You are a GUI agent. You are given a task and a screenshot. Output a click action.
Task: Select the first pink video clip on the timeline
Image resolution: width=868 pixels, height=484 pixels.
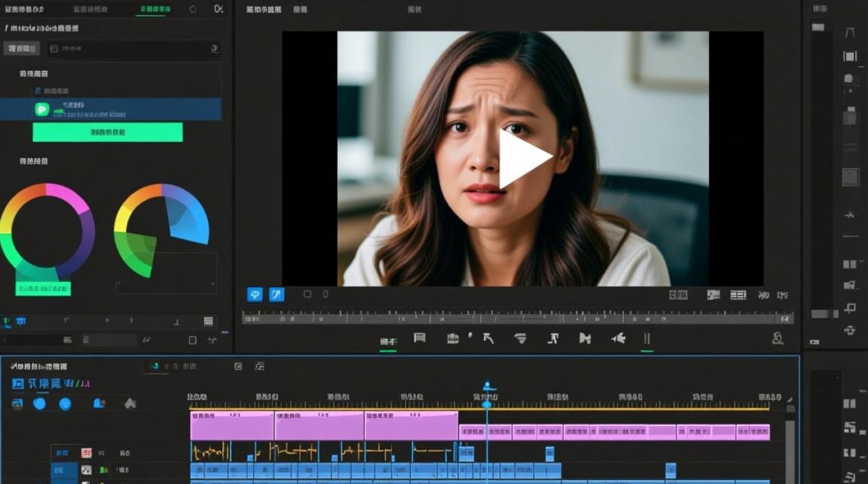[232, 426]
